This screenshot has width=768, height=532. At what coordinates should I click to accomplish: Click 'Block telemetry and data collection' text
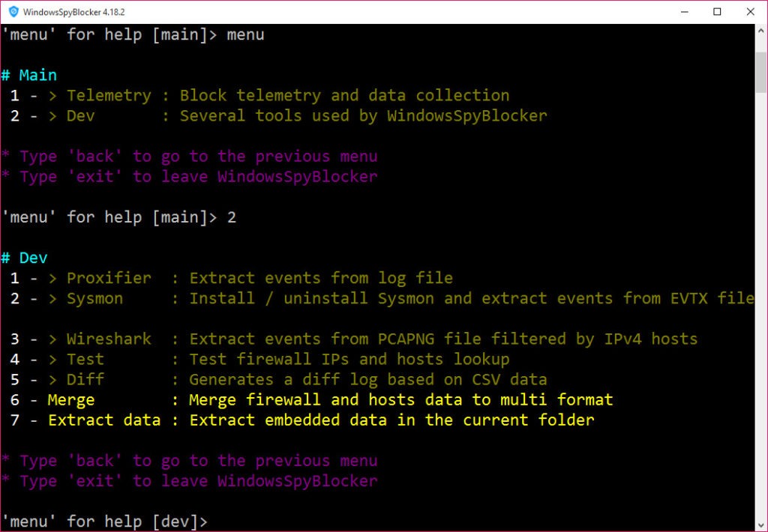click(344, 95)
